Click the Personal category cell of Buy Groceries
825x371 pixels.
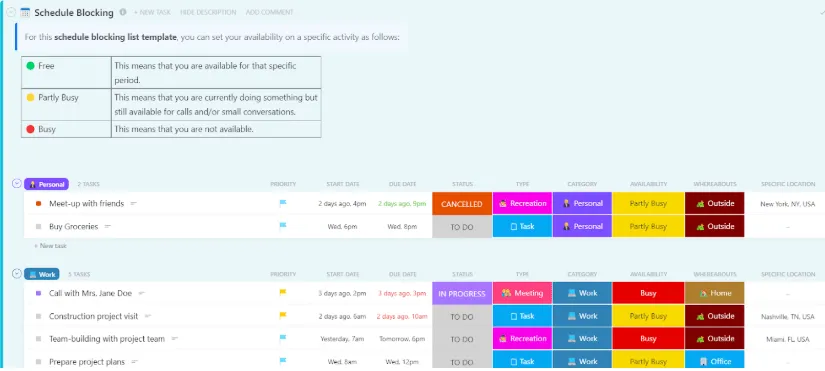pyautogui.click(x=582, y=227)
